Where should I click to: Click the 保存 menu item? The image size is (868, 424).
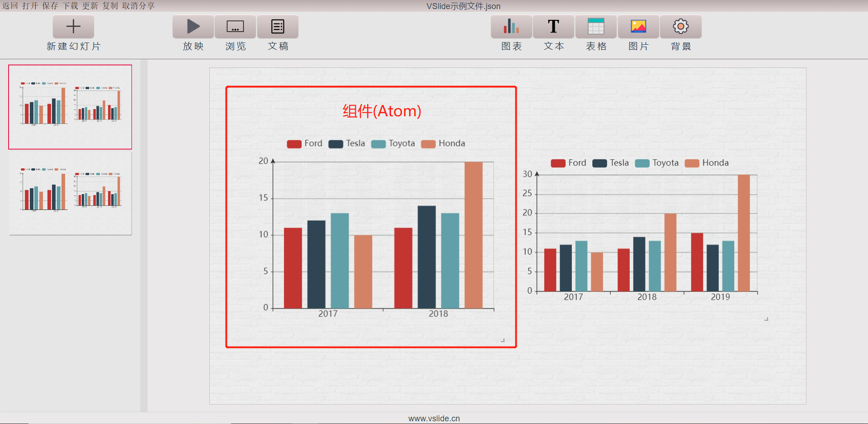[x=50, y=6]
